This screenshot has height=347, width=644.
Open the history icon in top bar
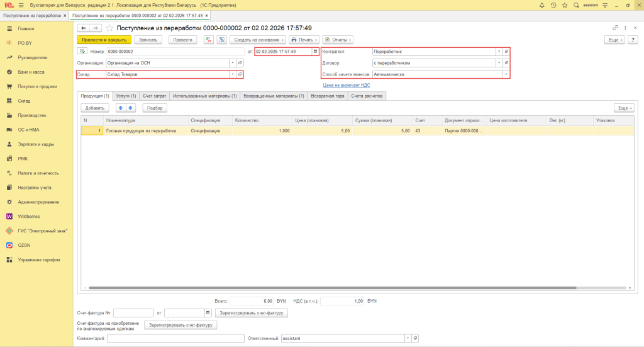coord(553,5)
